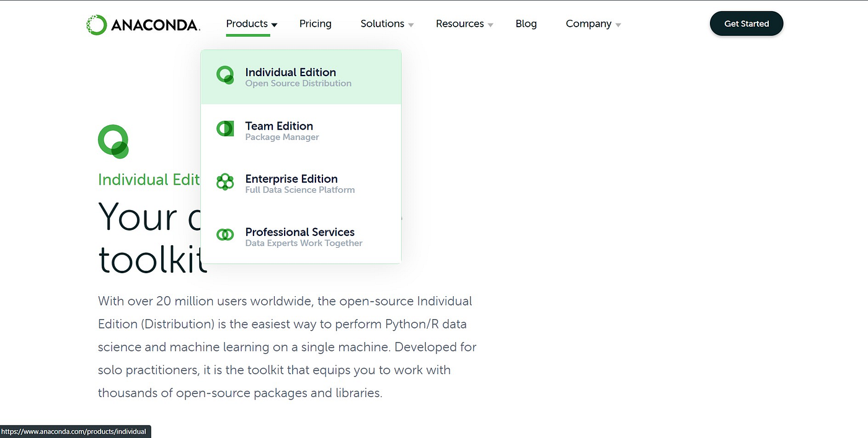This screenshot has height=438, width=868.
Task: Click the Get Started button
Action: (746, 24)
